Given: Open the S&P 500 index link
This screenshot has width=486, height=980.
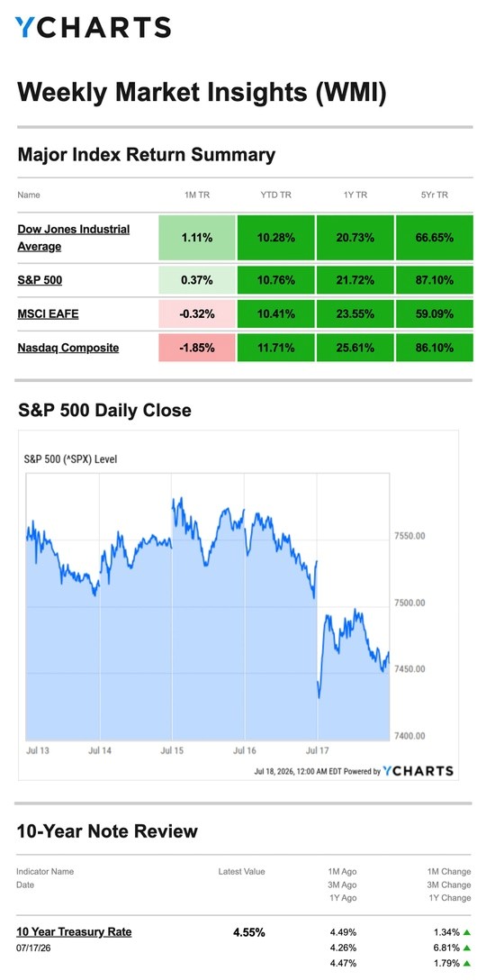Looking at the screenshot, I should pos(40,281).
